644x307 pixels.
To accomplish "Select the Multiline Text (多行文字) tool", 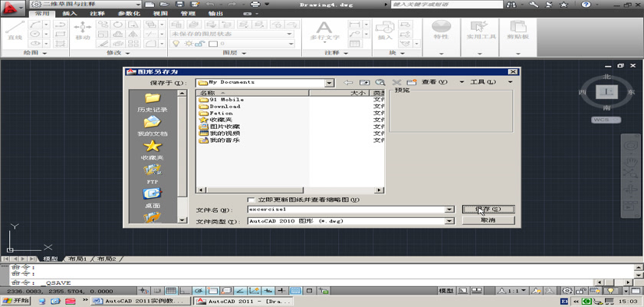I will [x=324, y=31].
